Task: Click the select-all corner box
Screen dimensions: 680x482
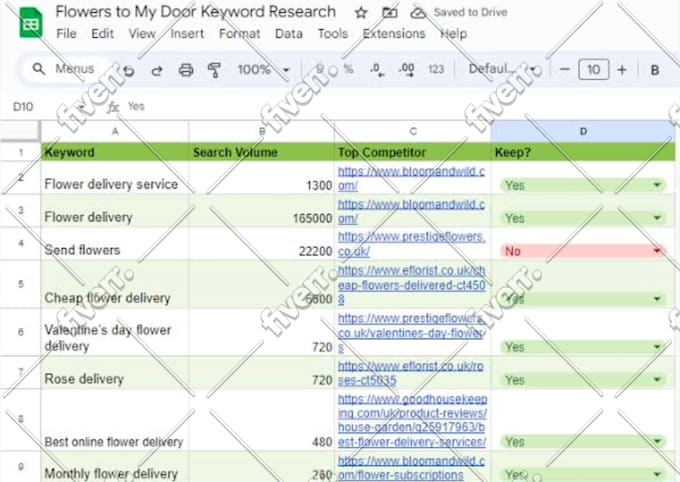Action: tap(20, 131)
